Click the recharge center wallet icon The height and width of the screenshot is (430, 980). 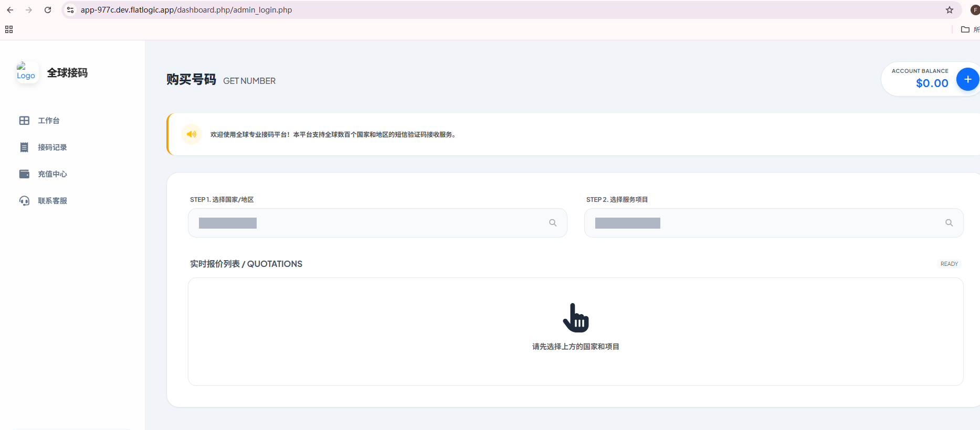click(24, 174)
